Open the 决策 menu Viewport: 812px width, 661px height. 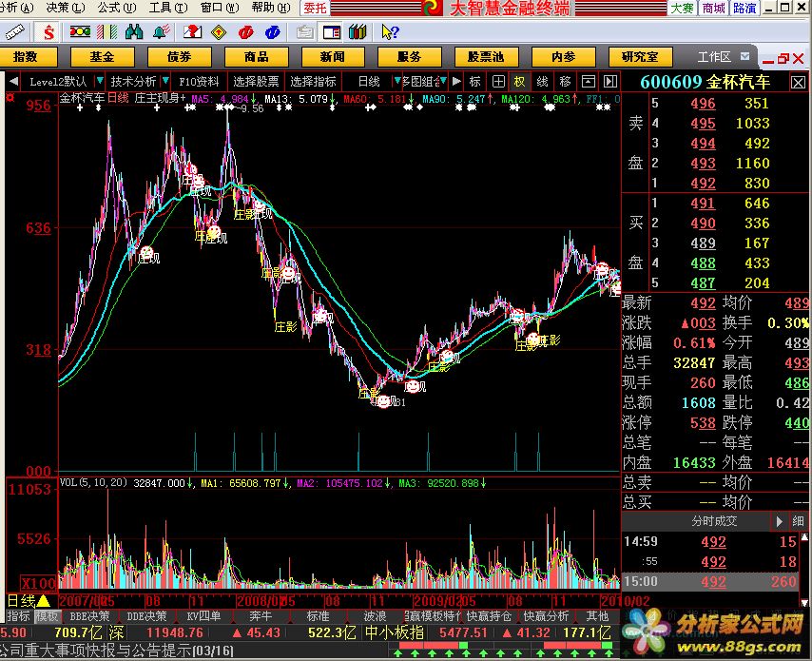66,8
